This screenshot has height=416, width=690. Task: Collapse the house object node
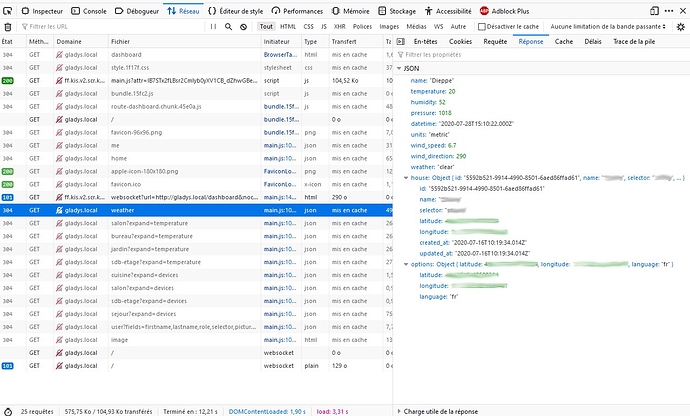coord(406,178)
